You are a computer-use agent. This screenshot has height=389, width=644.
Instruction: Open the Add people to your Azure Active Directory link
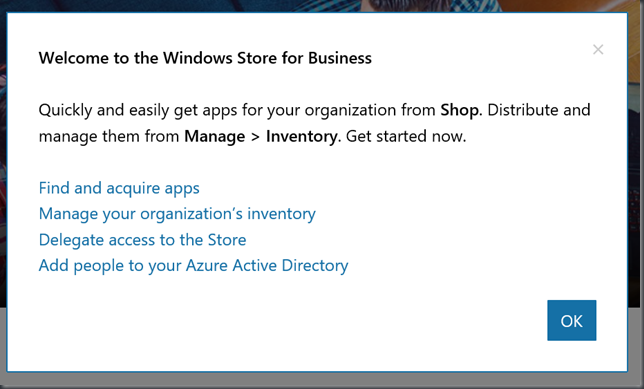coord(193,266)
